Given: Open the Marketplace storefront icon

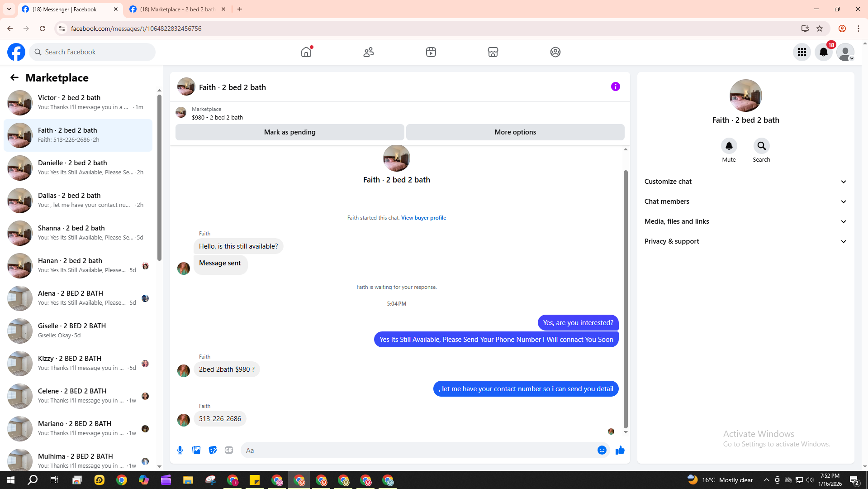Looking at the screenshot, I should point(493,52).
